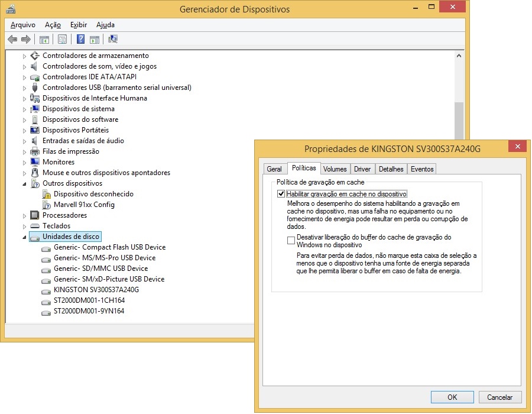Screen dimensions: 532x414
Task: Open the blue Help question-mark icon
Action: click(81, 40)
